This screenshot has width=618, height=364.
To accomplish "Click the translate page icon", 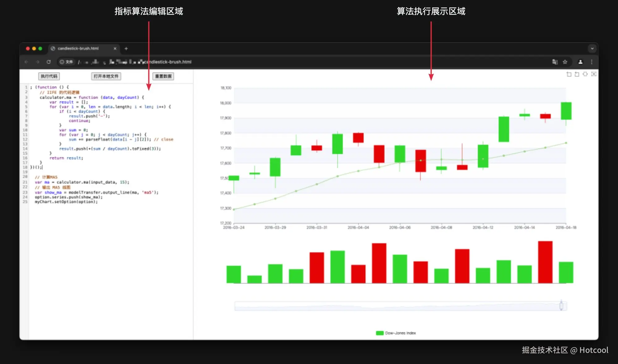I will click(x=555, y=62).
